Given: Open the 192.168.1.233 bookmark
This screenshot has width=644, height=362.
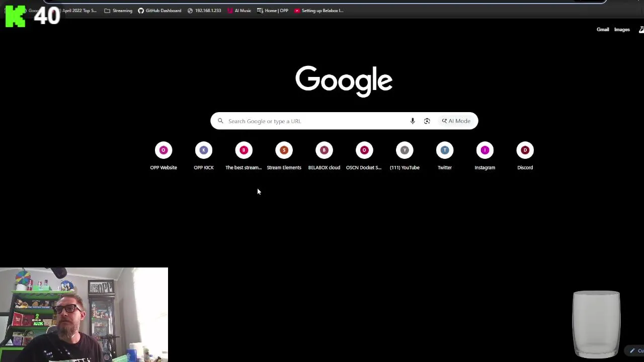Looking at the screenshot, I should point(204,11).
